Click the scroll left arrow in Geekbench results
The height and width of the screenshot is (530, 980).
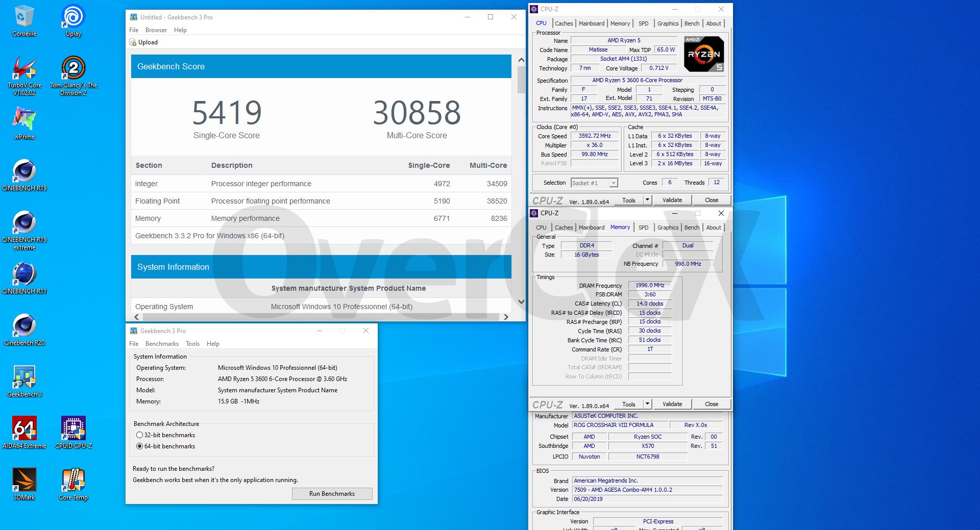136,317
